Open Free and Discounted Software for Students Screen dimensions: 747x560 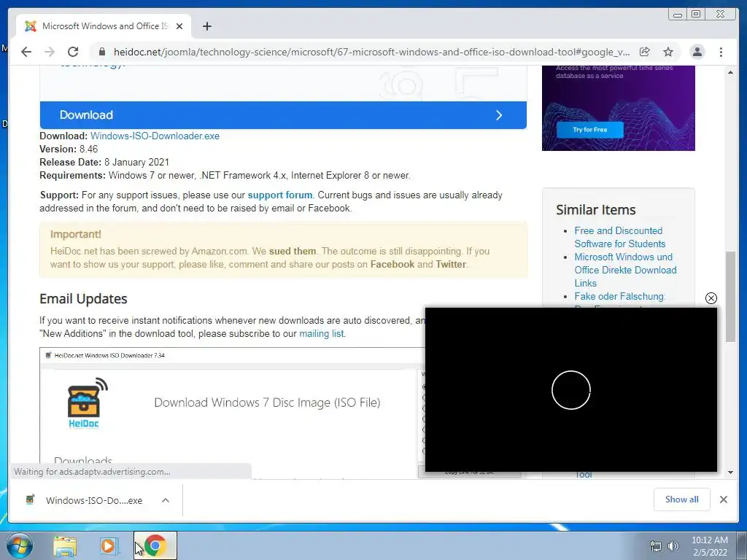pos(619,237)
